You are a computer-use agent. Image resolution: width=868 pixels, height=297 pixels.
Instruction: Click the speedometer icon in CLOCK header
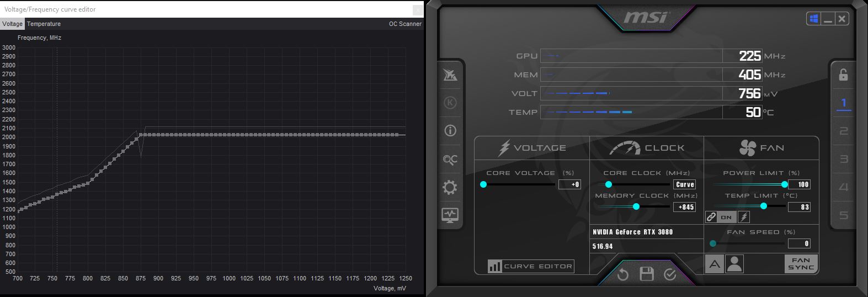pyautogui.click(x=625, y=148)
